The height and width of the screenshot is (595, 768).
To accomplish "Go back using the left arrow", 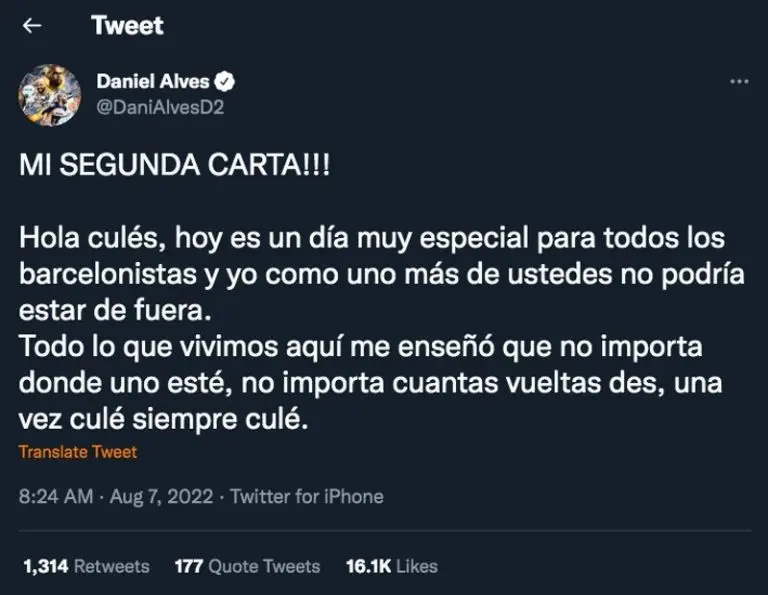I will point(32,27).
